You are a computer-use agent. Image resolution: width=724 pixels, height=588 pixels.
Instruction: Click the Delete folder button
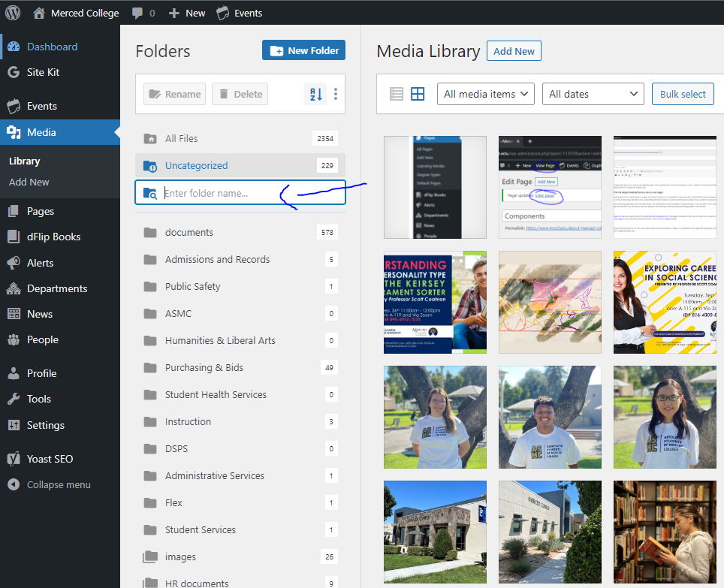click(240, 94)
